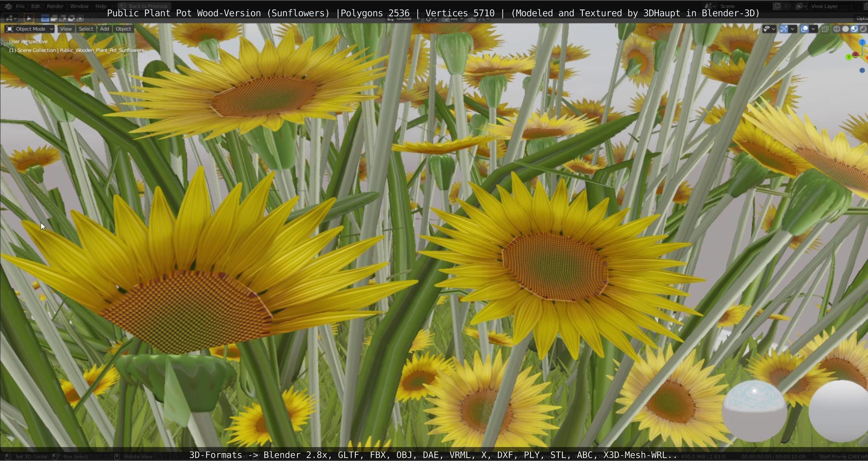This screenshot has width=868, height=461.
Task: Open the Edit menu
Action: coord(36,6)
